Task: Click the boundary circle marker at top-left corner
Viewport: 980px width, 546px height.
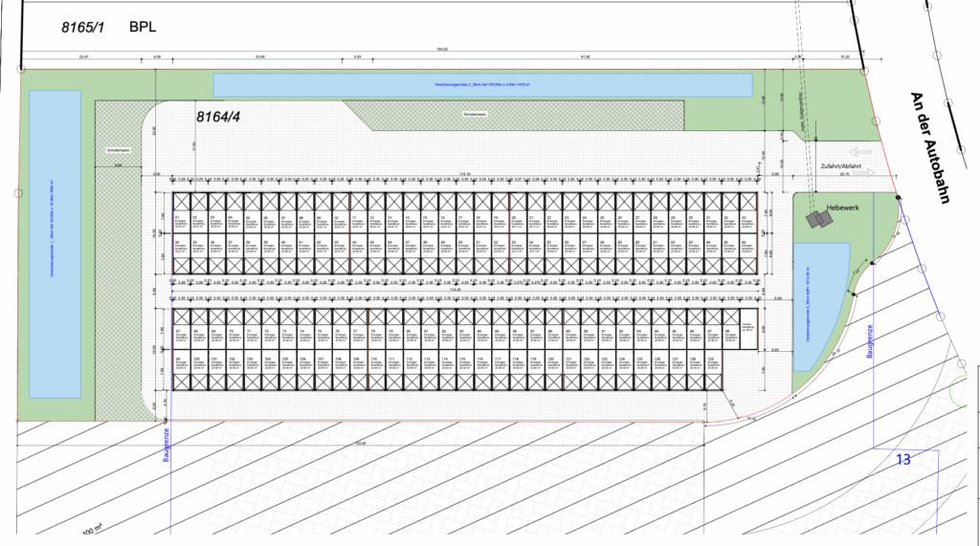Action: [x=21, y=69]
